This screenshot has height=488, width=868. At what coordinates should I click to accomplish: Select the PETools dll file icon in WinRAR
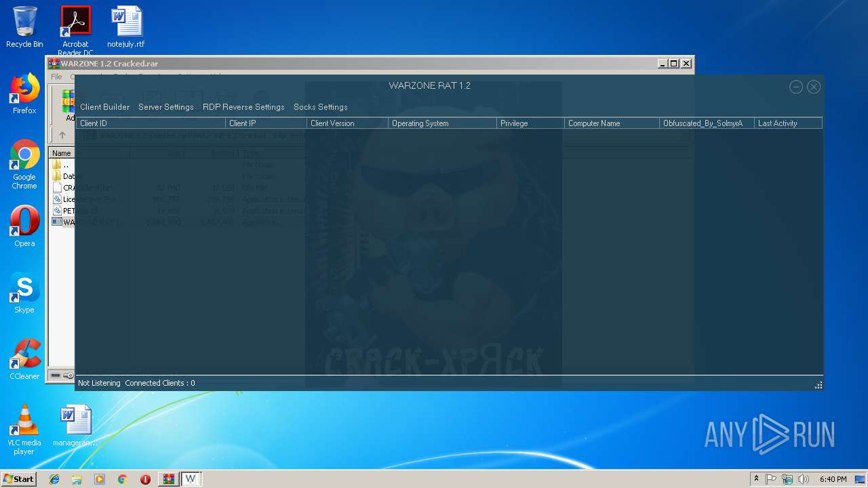tap(57, 211)
